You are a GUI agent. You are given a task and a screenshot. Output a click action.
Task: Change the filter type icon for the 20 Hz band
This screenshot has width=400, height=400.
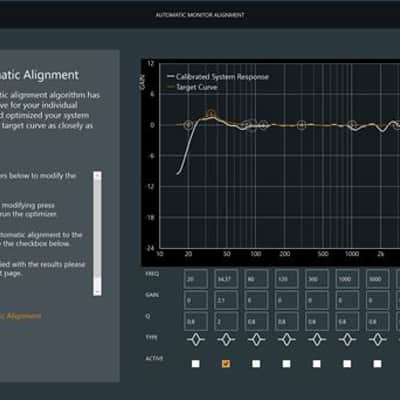196,340
